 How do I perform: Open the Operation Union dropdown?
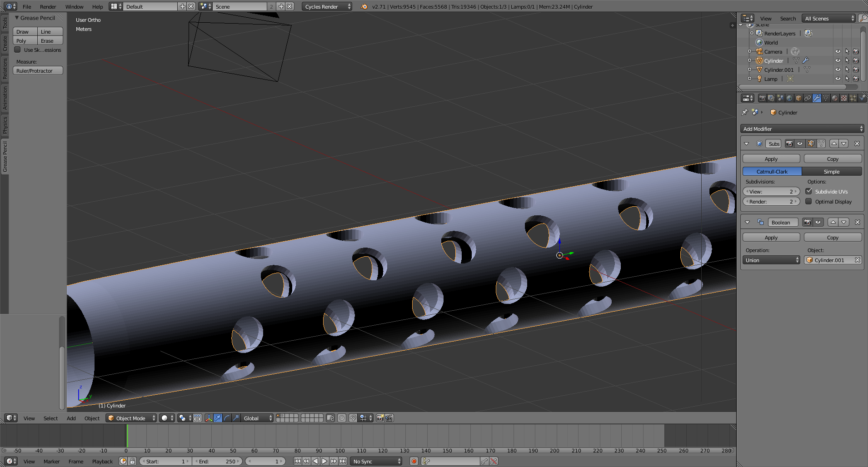click(771, 260)
